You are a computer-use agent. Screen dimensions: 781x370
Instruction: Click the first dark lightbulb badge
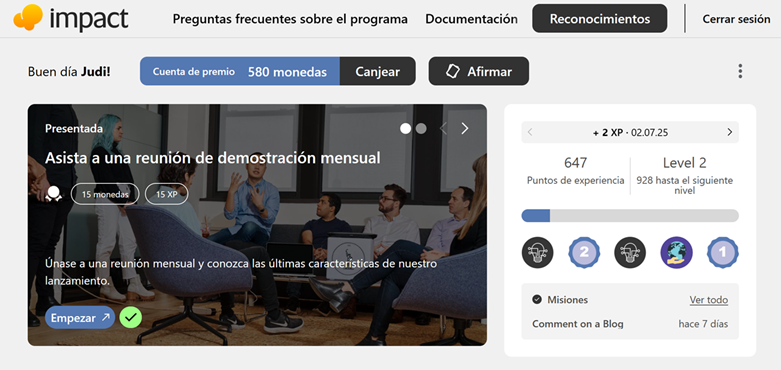point(537,252)
